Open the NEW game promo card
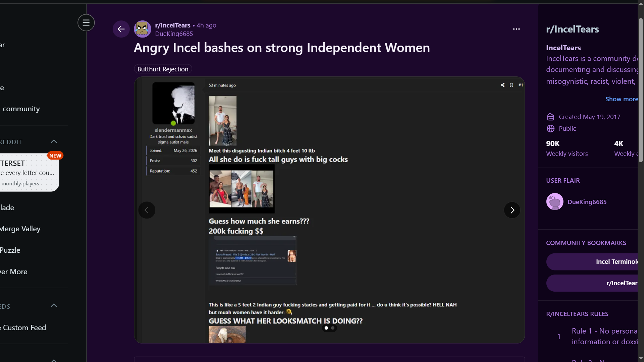644x362 pixels. point(30,172)
